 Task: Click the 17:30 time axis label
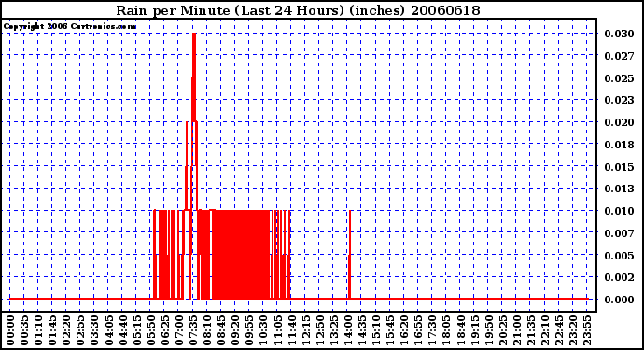click(x=432, y=330)
